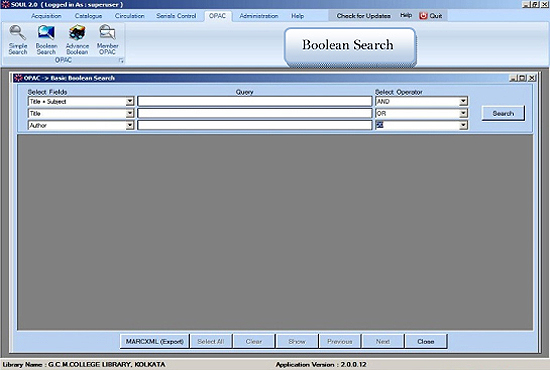Go to Next results
The image size is (550, 370).
point(383,341)
